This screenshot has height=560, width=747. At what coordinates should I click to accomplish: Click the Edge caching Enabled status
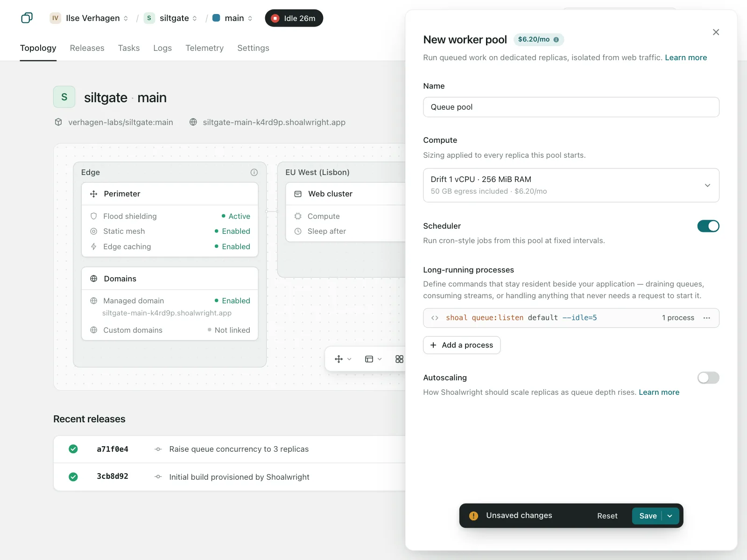233,246
